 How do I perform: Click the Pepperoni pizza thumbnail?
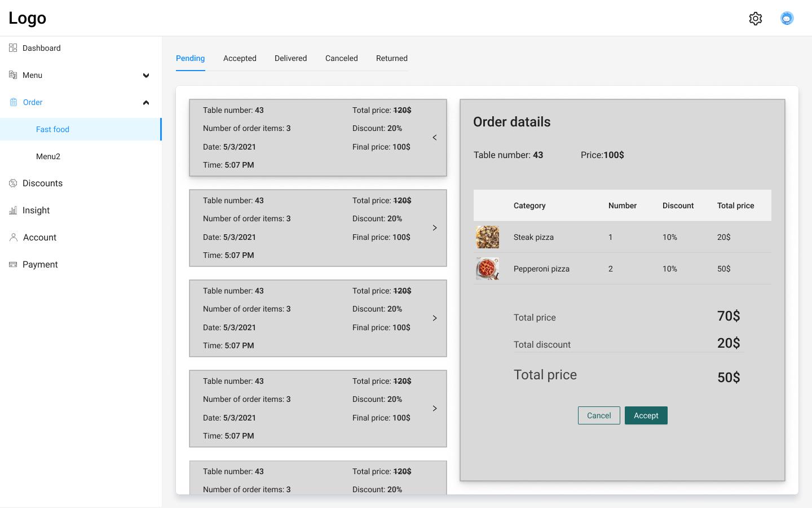click(x=487, y=269)
